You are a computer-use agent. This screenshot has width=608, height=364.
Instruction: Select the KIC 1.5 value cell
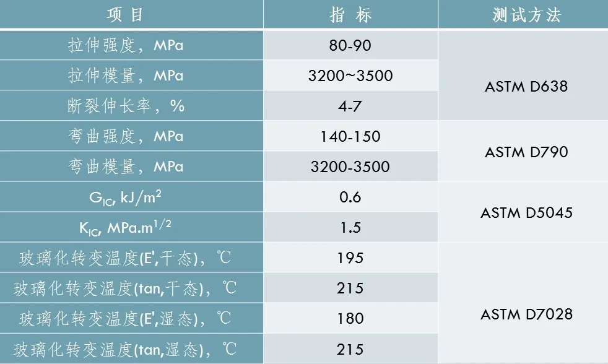350,228
